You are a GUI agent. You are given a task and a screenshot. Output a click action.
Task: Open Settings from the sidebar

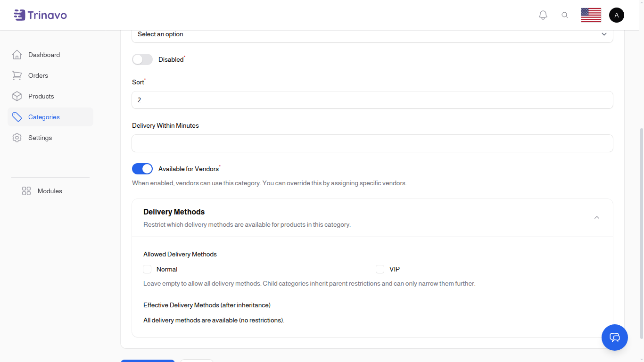coord(40,138)
